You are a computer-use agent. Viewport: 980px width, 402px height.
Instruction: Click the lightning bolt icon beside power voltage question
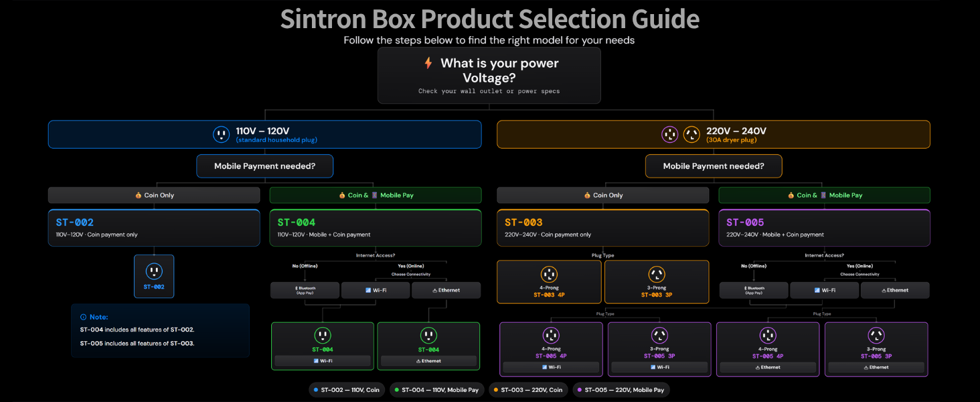[428, 63]
